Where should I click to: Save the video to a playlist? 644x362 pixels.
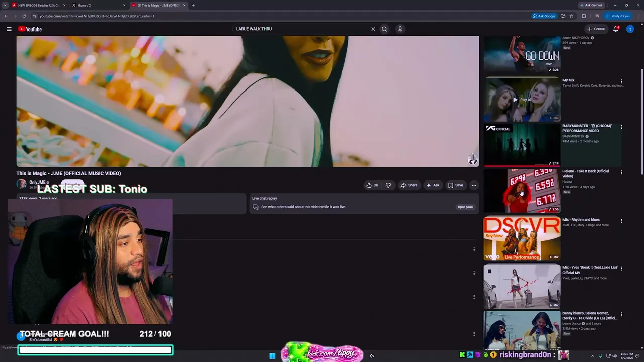pos(455,185)
